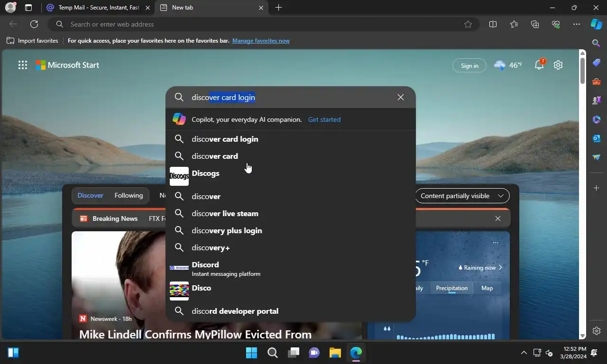Open taskbar Search icon
This screenshot has height=364, width=607.
(x=273, y=353)
